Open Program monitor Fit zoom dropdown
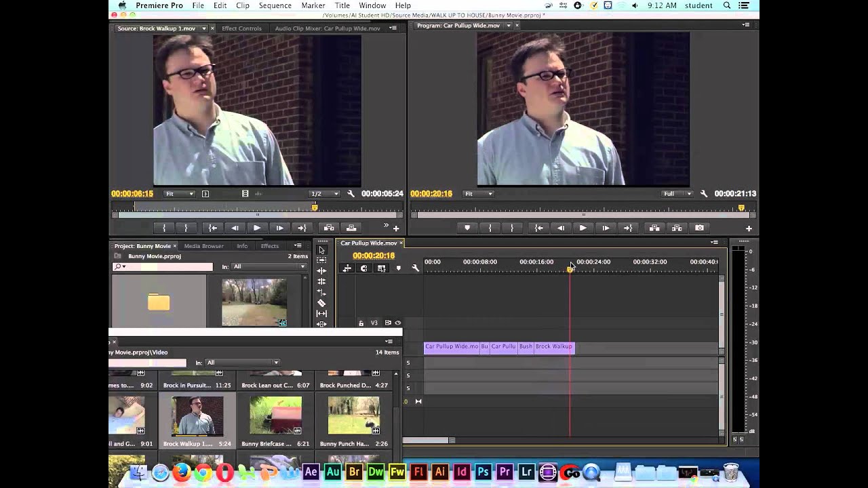 coord(478,194)
